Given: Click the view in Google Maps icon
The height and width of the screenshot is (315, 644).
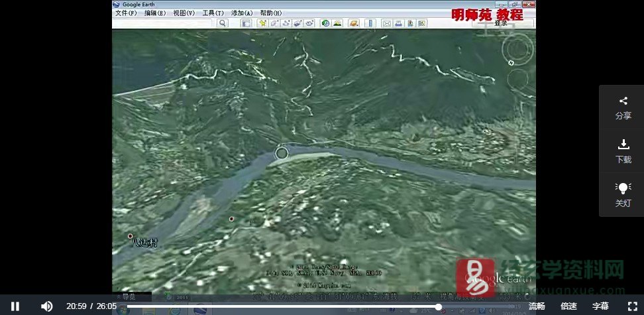Looking at the screenshot, I should 422,23.
